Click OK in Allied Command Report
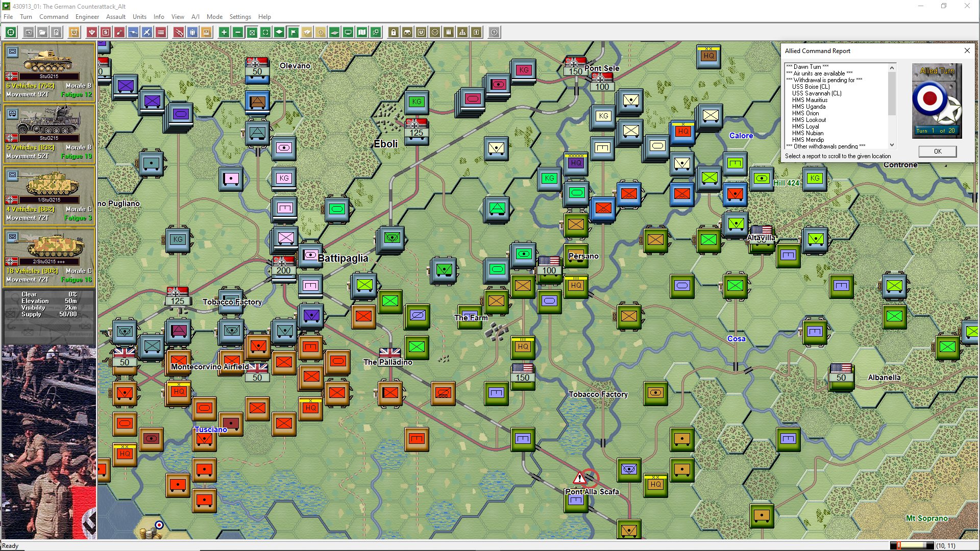Image resolution: width=980 pixels, height=551 pixels. (938, 151)
